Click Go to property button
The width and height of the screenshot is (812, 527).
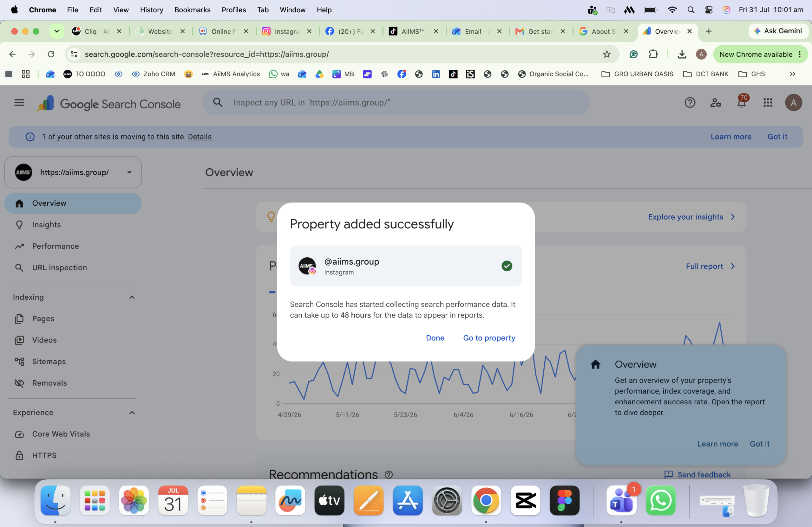click(489, 338)
